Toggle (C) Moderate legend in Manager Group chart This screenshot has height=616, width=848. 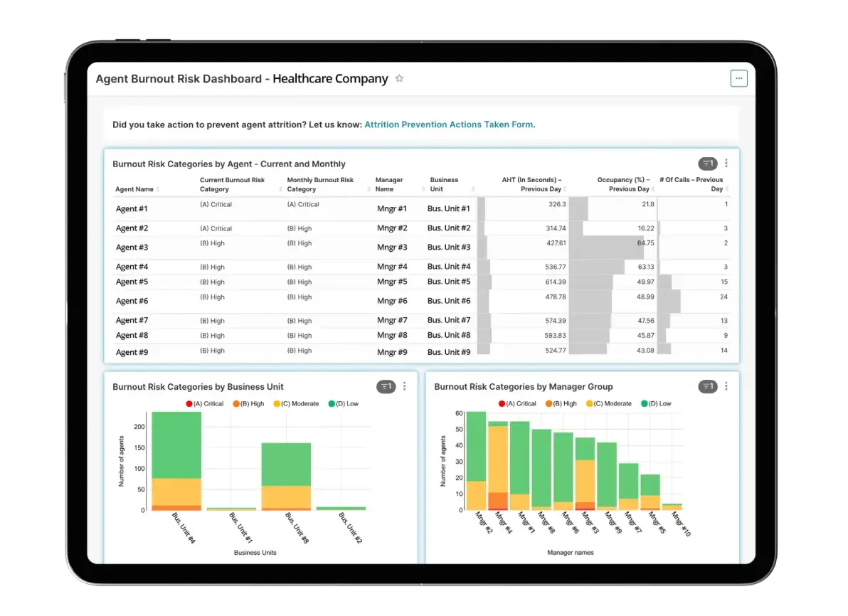(x=609, y=404)
